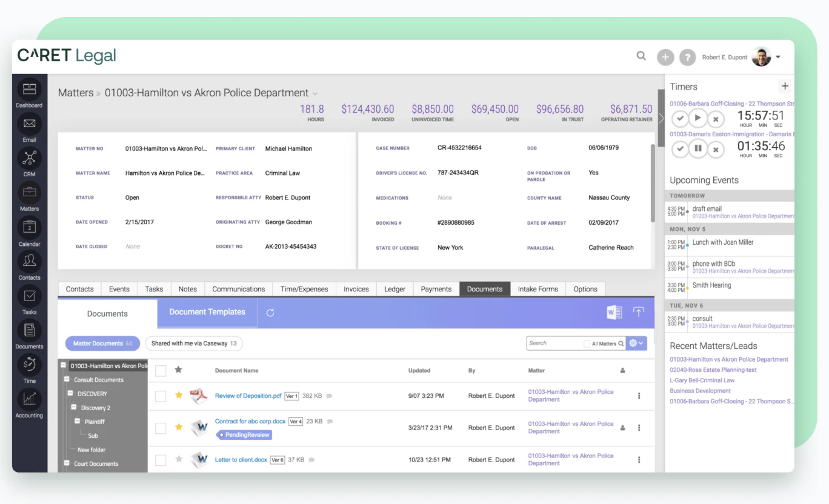Viewport: 829px width, 504px height.
Task: Open the search settings gear dropdown
Action: pos(636,343)
